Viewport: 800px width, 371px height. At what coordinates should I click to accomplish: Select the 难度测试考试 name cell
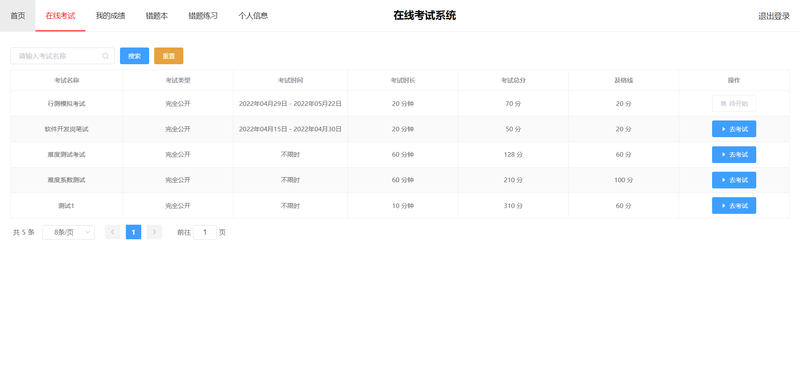[67, 155]
